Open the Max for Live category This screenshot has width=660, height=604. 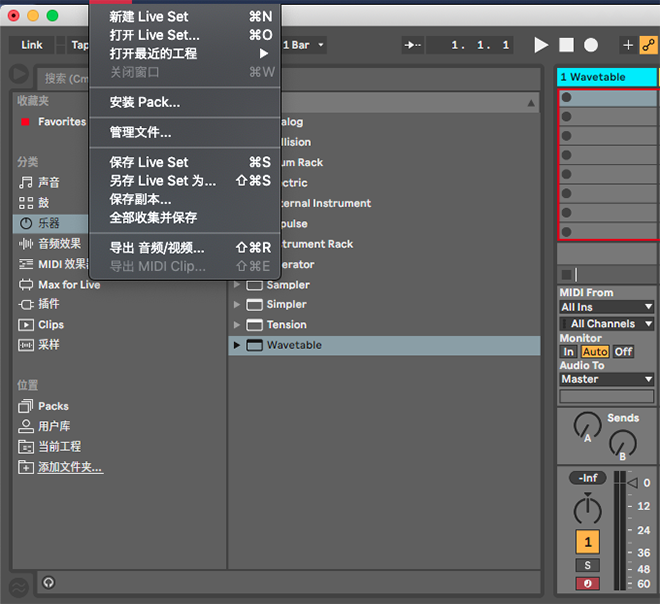point(68,284)
